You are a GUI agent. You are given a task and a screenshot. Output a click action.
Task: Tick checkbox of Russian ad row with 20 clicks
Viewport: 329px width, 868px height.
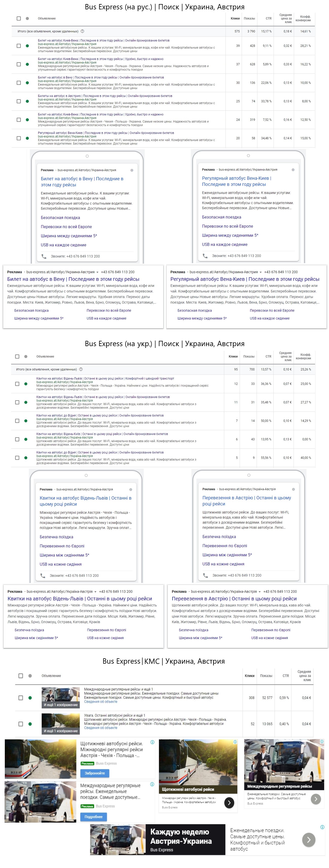pos(19,138)
